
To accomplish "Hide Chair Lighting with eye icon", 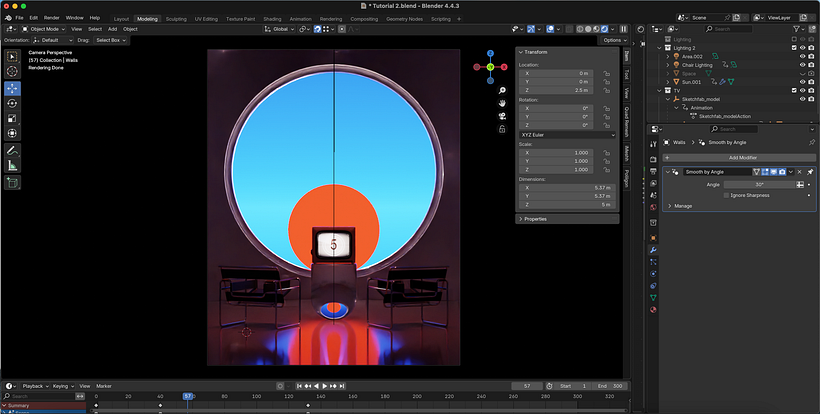I will click(x=803, y=65).
